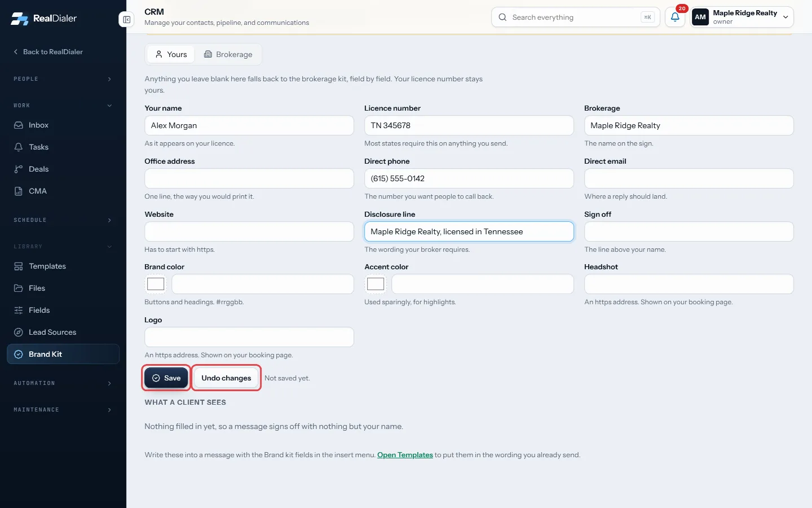Click the Office address field

pyautogui.click(x=249, y=179)
